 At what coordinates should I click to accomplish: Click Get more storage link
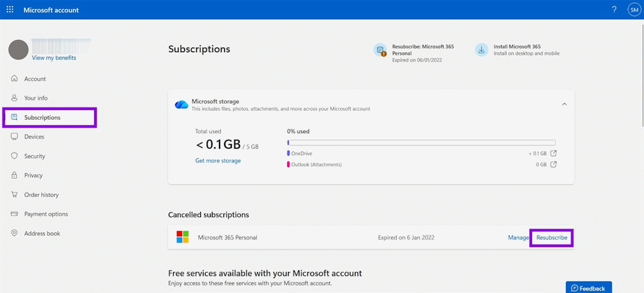coord(218,161)
